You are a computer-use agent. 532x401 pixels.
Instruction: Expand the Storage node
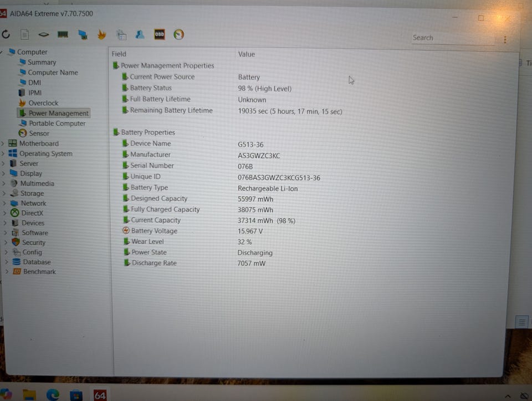[x=4, y=194]
